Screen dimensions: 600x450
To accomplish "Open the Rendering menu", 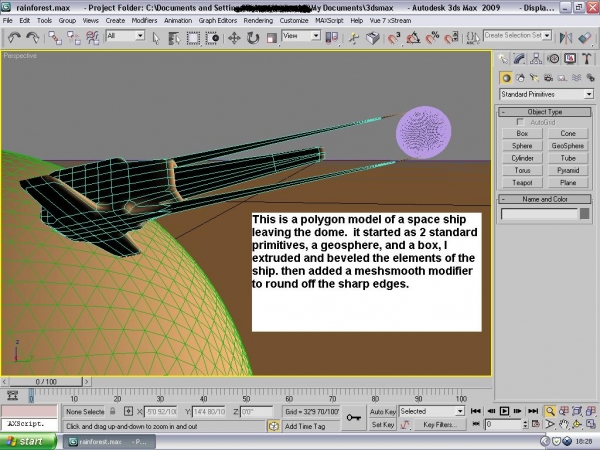I will click(x=258, y=21).
